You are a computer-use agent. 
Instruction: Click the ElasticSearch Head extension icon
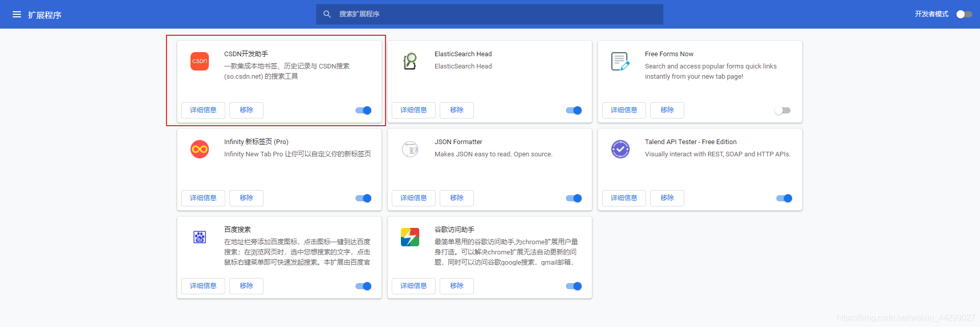point(410,61)
